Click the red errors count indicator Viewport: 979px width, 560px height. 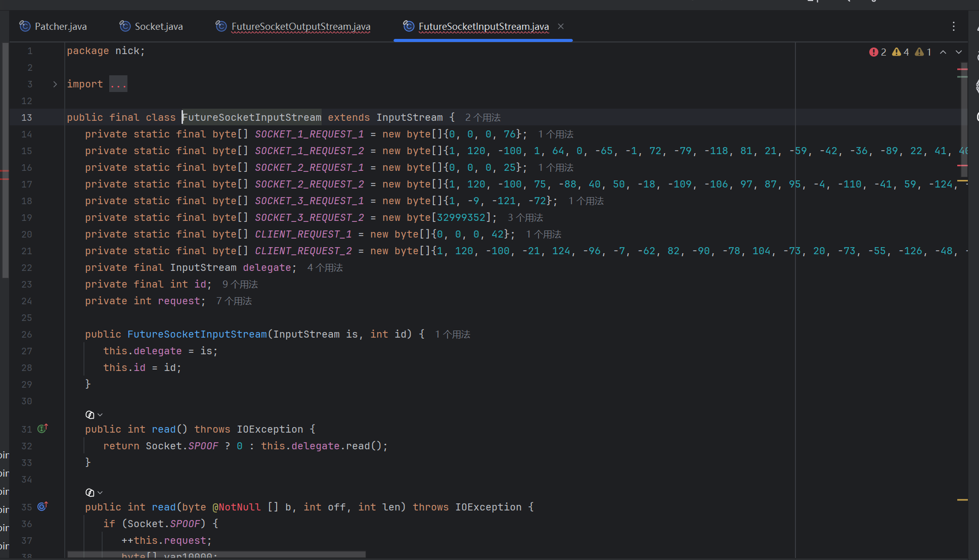(x=878, y=52)
